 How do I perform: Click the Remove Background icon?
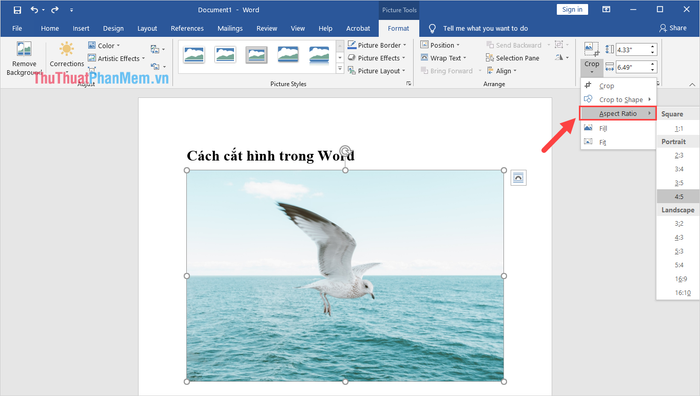pos(24,49)
